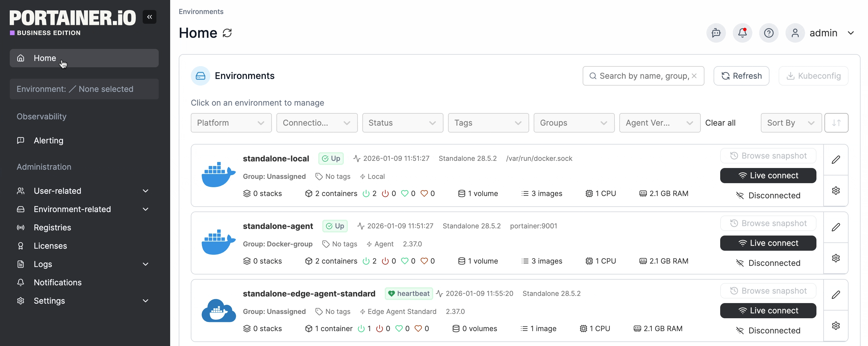Click the chat assistant icon in header

point(716,33)
